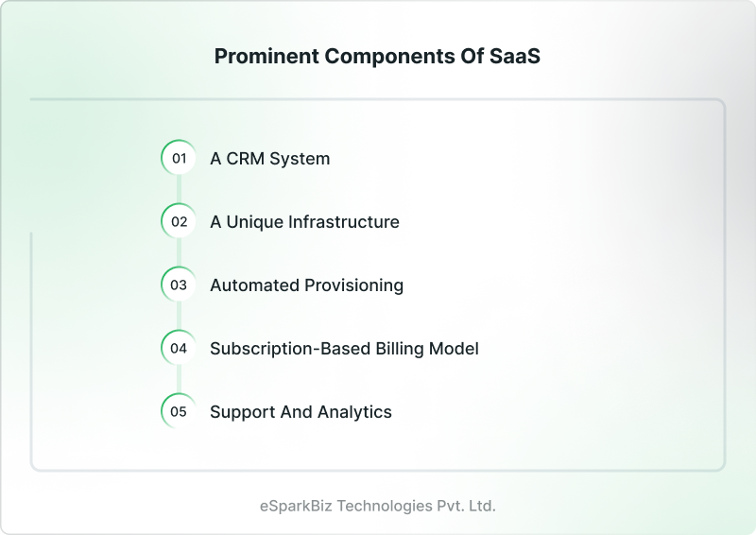Click connector line between badges 01 and 02

(x=179, y=189)
